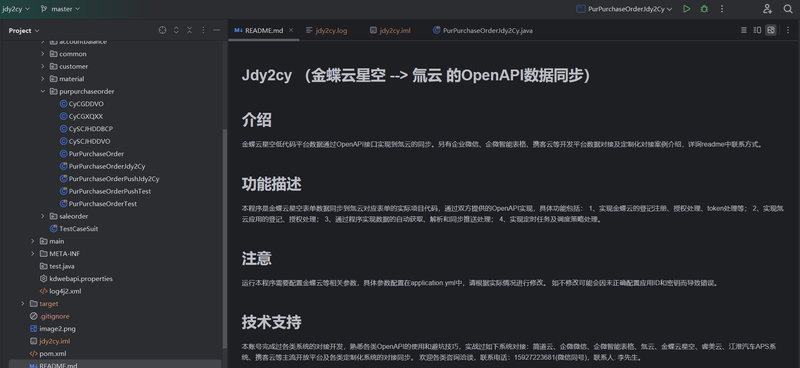Screen dimensions: 800x368
Task: Switch to preview-only markdown view
Action: 771,30
